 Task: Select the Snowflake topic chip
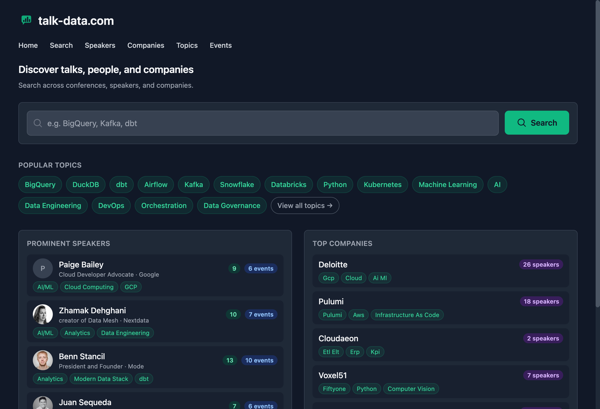[237, 184]
